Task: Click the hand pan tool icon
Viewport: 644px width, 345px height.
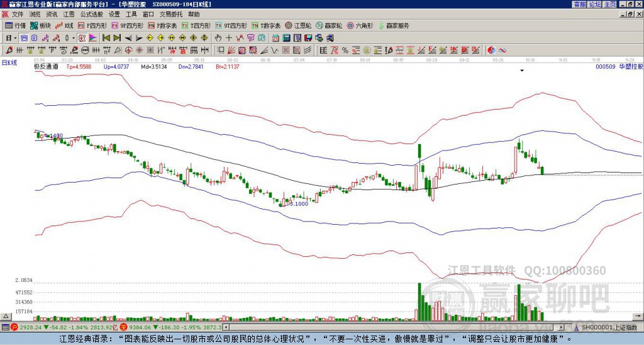Action: click(218, 38)
